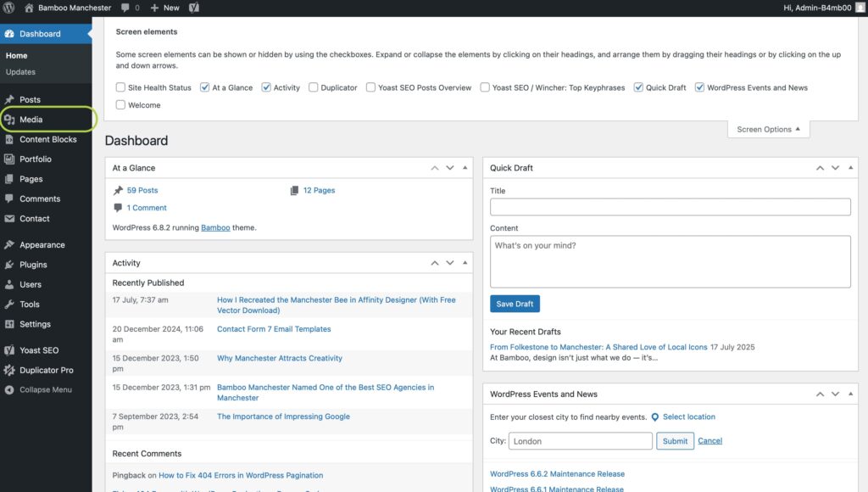This screenshot has height=492, width=868.
Task: Uncheck the At a Glance checkbox
Action: tap(205, 87)
